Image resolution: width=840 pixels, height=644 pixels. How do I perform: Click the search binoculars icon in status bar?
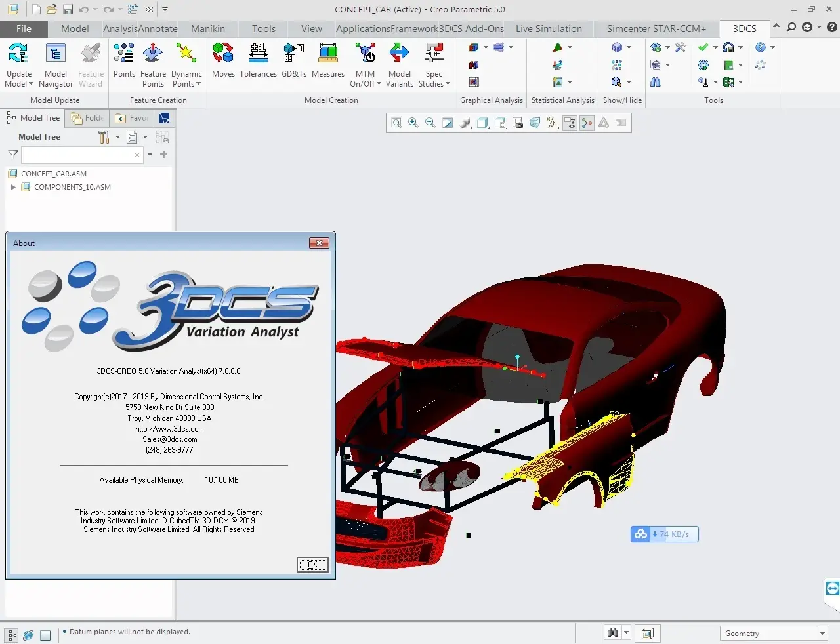(613, 633)
